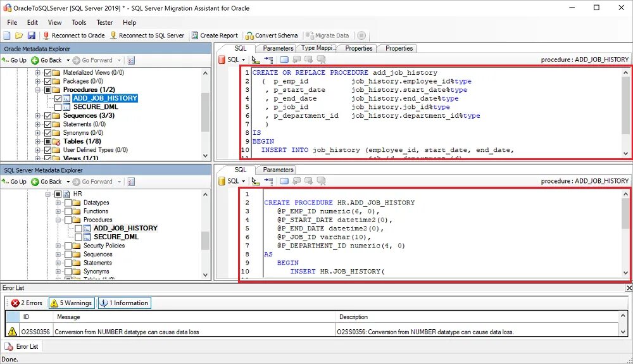Click the last comment bubble icon in SQL Server SQL toolbar
Viewport: 633px width, 364px height.
pos(322,181)
